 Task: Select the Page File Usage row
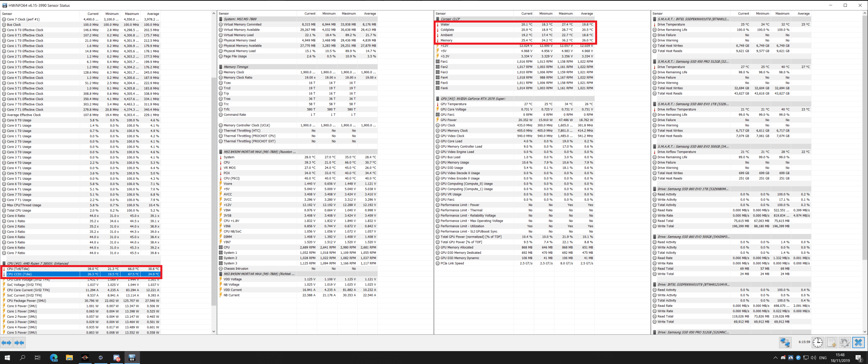coord(298,56)
